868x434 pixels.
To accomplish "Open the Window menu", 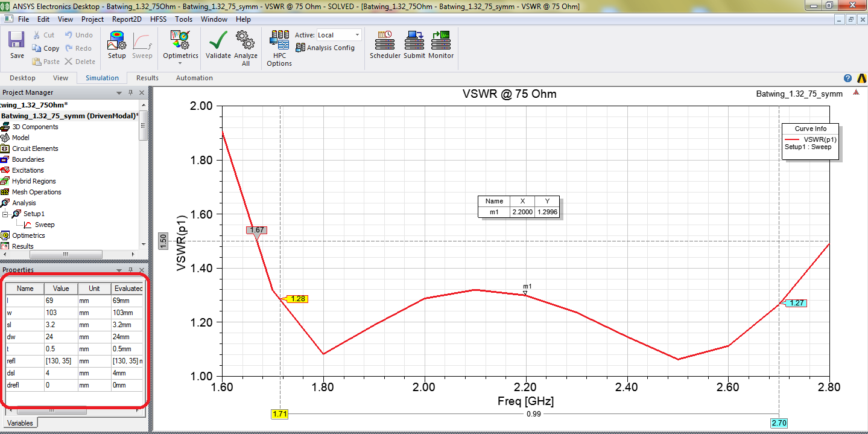I will click(x=214, y=19).
